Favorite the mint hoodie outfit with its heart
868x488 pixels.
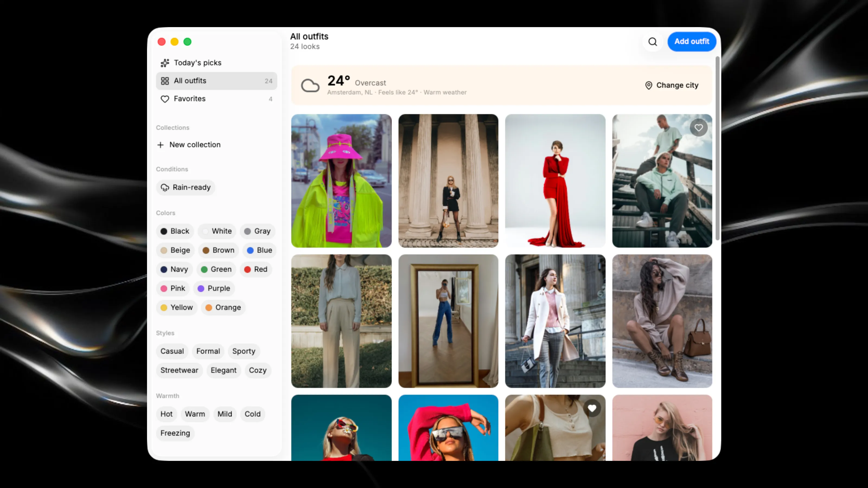coord(698,128)
